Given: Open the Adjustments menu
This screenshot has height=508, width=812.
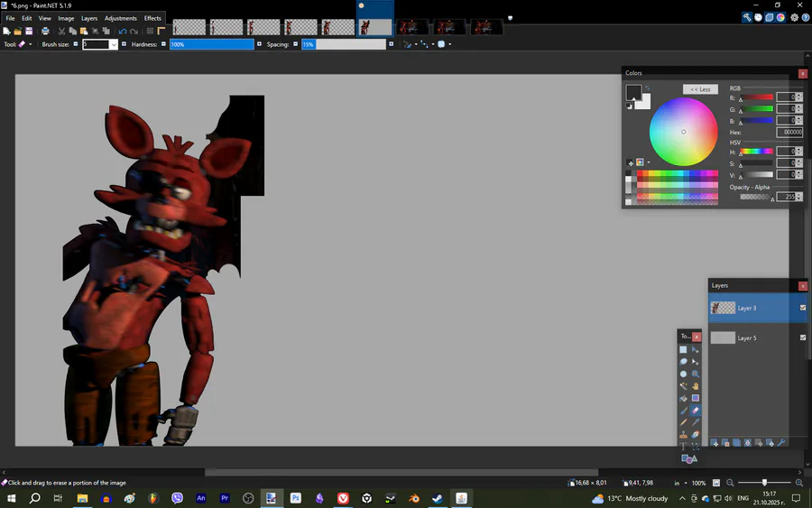Looking at the screenshot, I should point(121,18).
